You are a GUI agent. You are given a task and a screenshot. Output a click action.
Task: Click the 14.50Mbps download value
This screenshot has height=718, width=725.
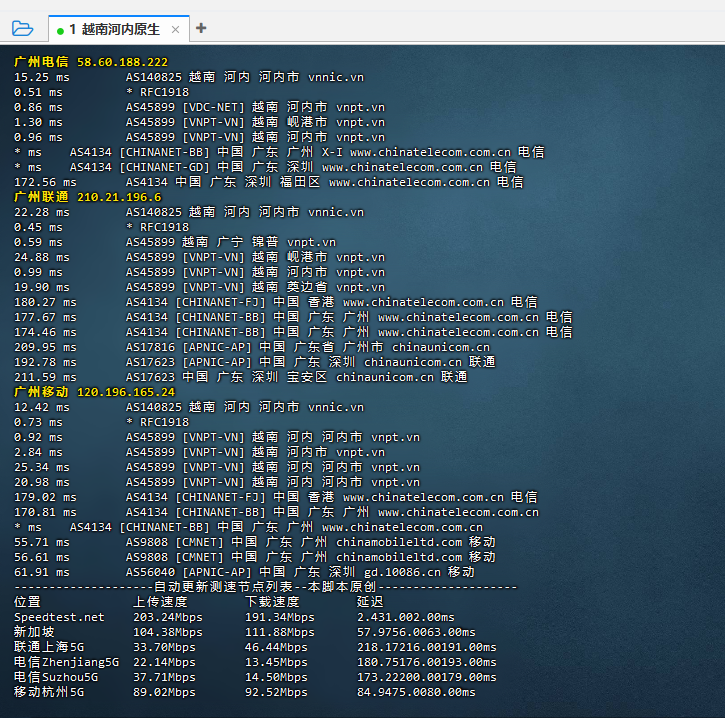[x=276, y=677]
